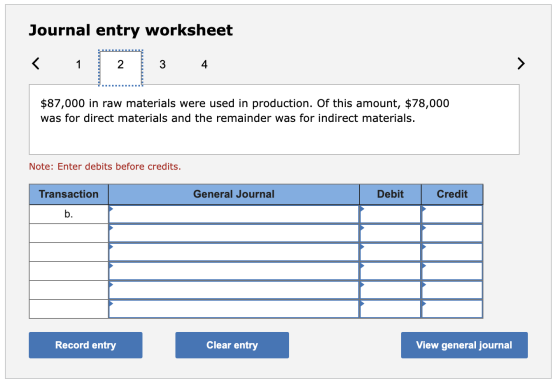
Task: Click the Credit field in second row
Action: (452, 233)
